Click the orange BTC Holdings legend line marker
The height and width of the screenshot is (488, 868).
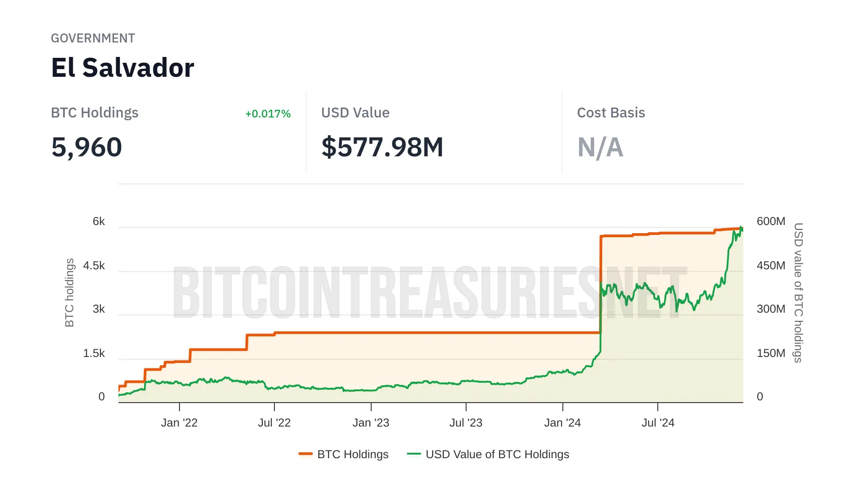pos(306,454)
